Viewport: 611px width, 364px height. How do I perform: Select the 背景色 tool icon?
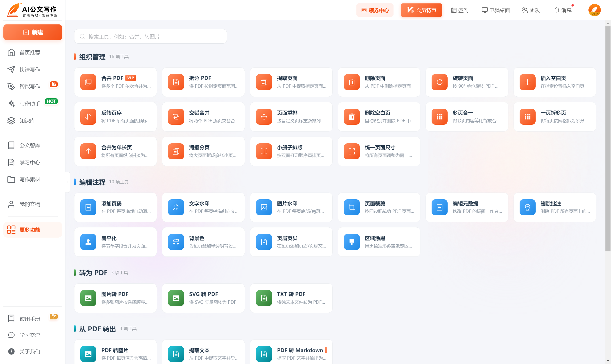176,242
